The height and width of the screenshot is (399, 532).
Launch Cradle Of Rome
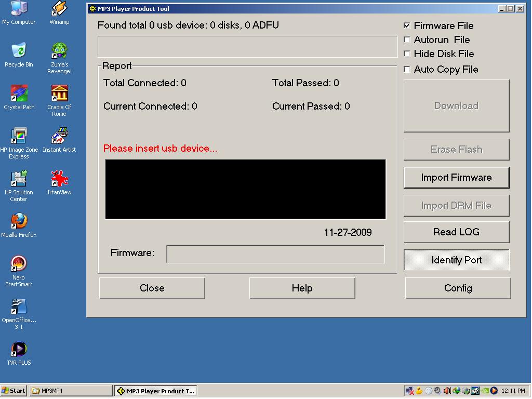tap(59, 94)
